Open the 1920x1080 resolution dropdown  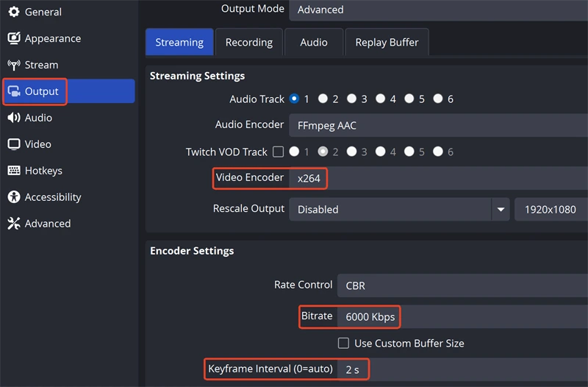tap(551, 209)
